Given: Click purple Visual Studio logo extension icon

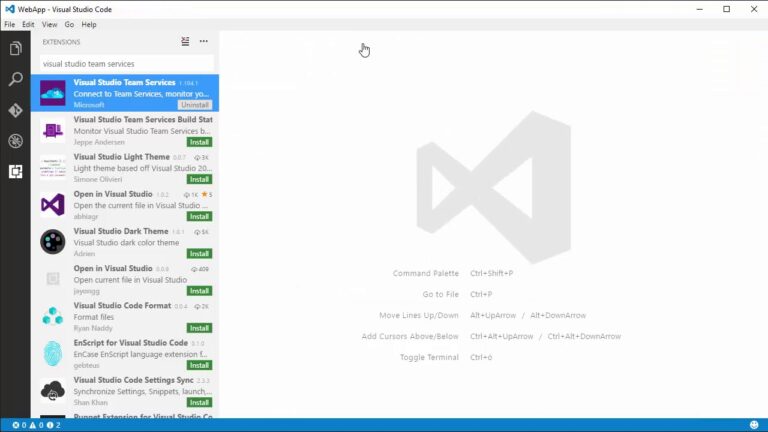Looking at the screenshot, I should point(53,205).
